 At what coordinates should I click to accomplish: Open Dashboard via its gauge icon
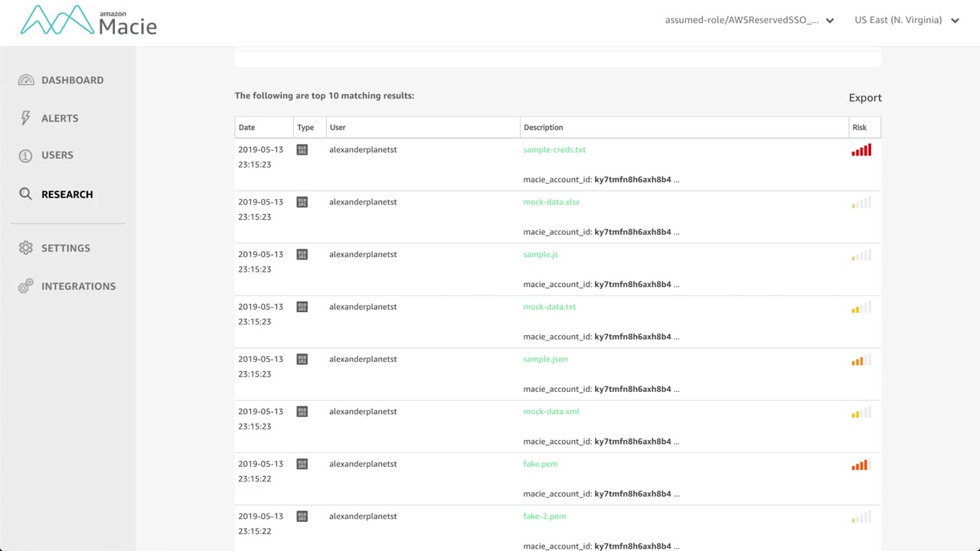click(x=26, y=80)
